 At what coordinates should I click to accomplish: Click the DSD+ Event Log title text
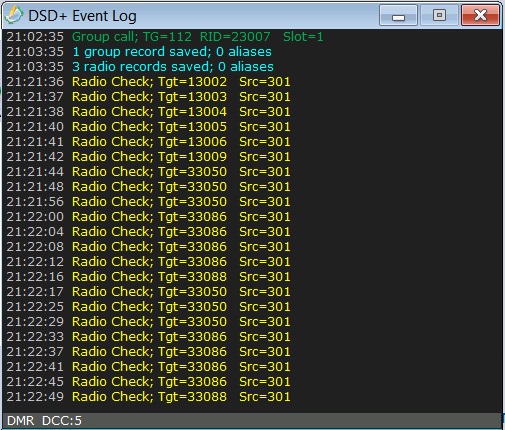click(x=82, y=16)
